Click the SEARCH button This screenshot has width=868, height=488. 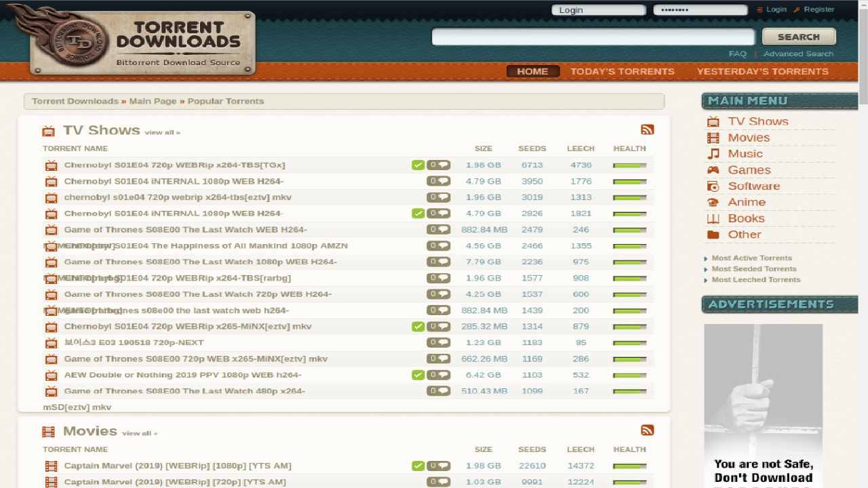[799, 37]
